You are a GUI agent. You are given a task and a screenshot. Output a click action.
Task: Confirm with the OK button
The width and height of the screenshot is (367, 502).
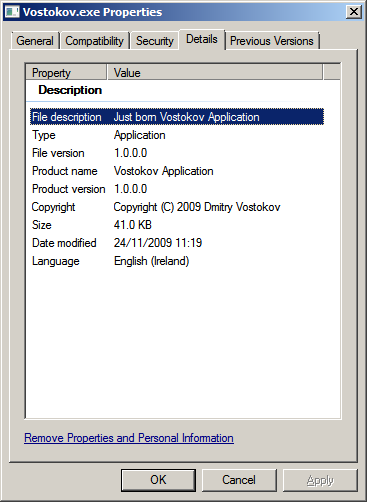point(158,480)
